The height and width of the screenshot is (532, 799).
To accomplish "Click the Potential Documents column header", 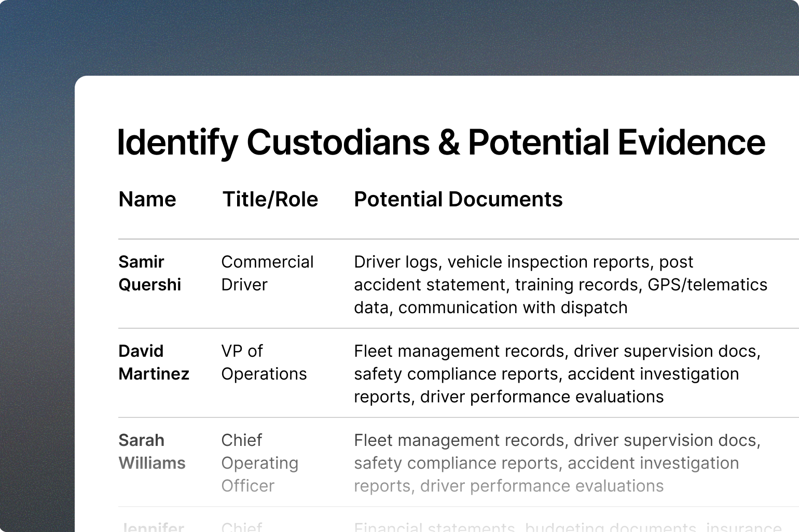I will pyautogui.click(x=458, y=200).
